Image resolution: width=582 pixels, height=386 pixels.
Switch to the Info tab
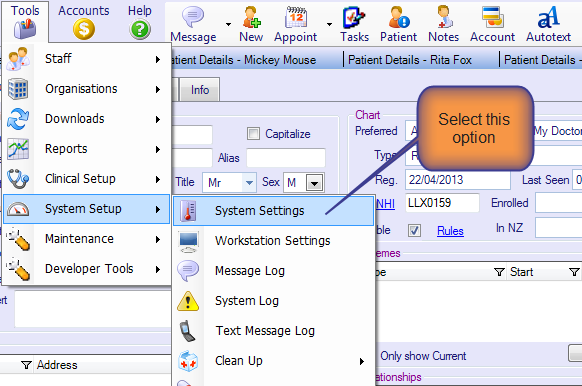point(200,90)
